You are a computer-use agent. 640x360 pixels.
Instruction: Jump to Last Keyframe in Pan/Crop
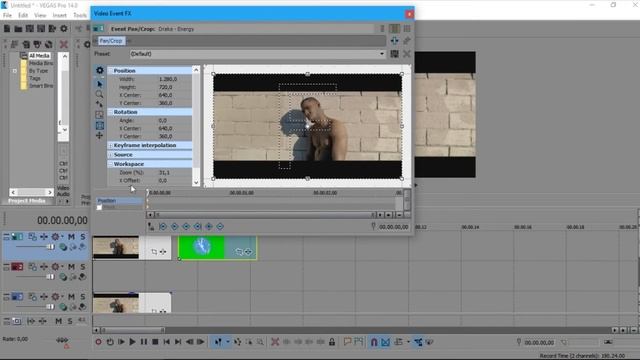point(198,226)
